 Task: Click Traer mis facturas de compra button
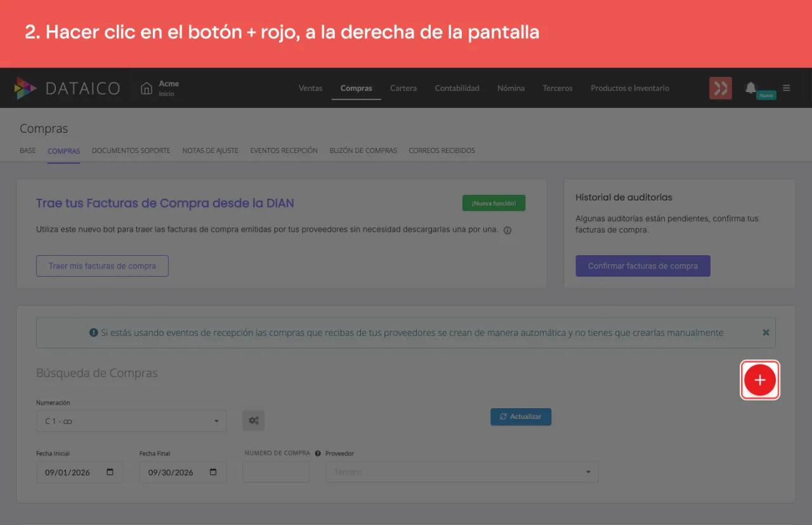pyautogui.click(x=102, y=266)
